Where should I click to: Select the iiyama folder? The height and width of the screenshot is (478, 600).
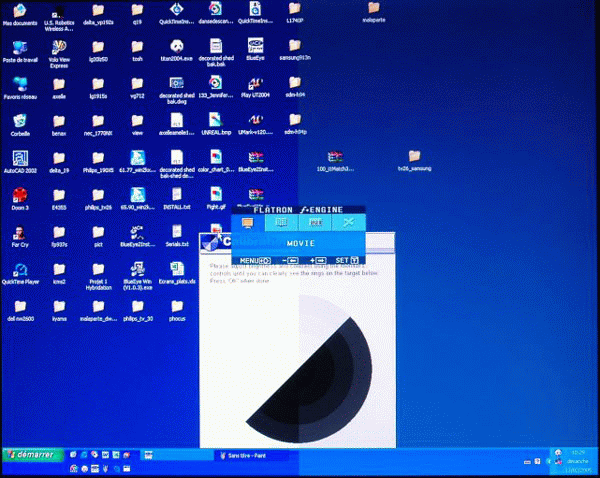coord(59,310)
